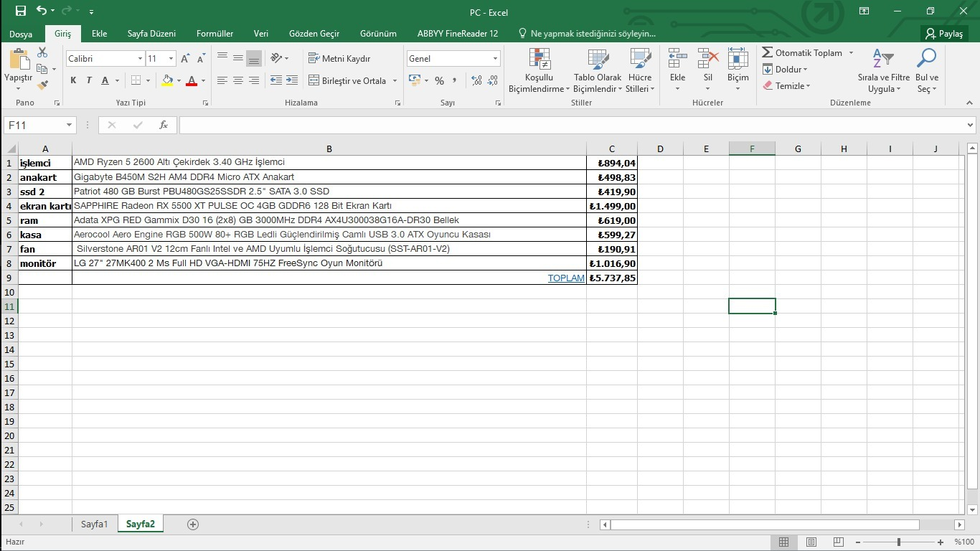Screen dimensions: 980x551
Task: Click the Percent Style icon
Action: pyautogui.click(x=439, y=81)
